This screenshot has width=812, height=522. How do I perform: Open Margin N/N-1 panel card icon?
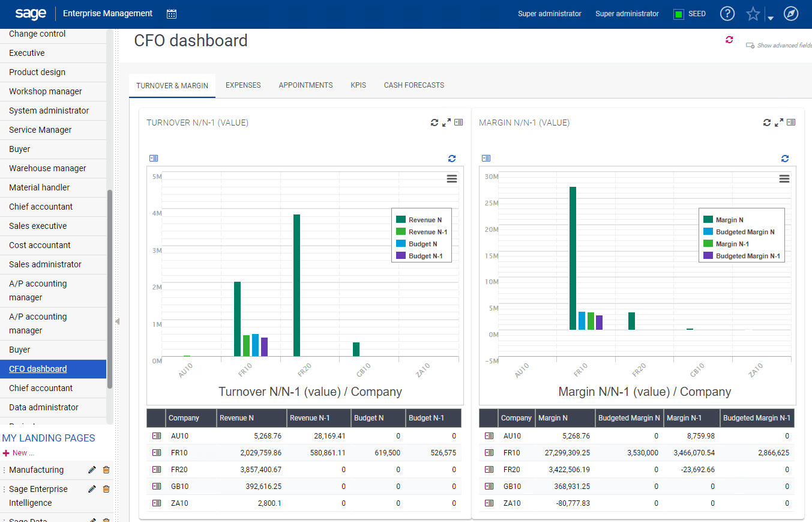tap(791, 123)
